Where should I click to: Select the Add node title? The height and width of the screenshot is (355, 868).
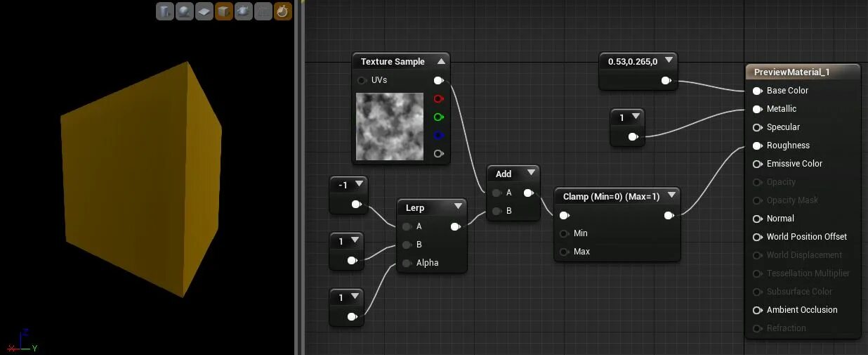(504, 174)
